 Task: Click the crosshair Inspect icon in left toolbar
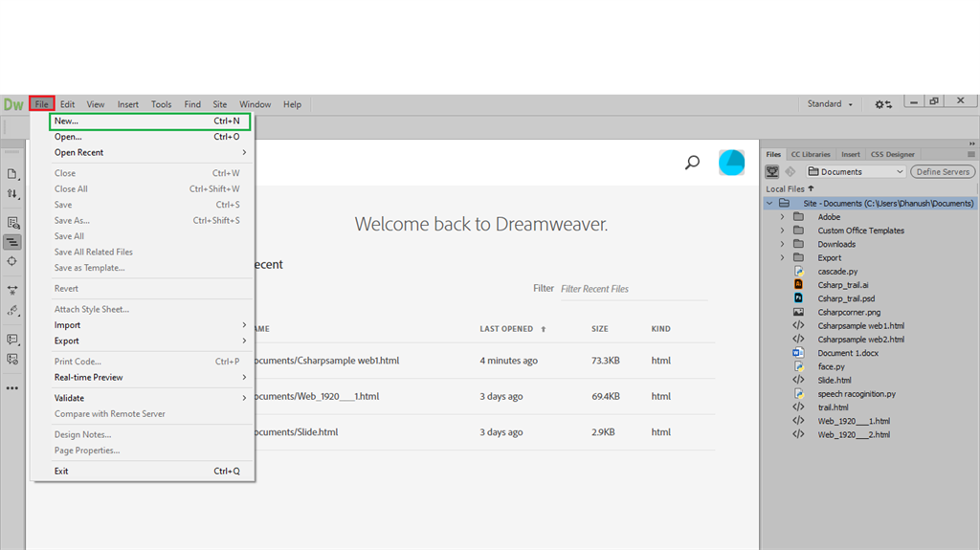[12, 261]
